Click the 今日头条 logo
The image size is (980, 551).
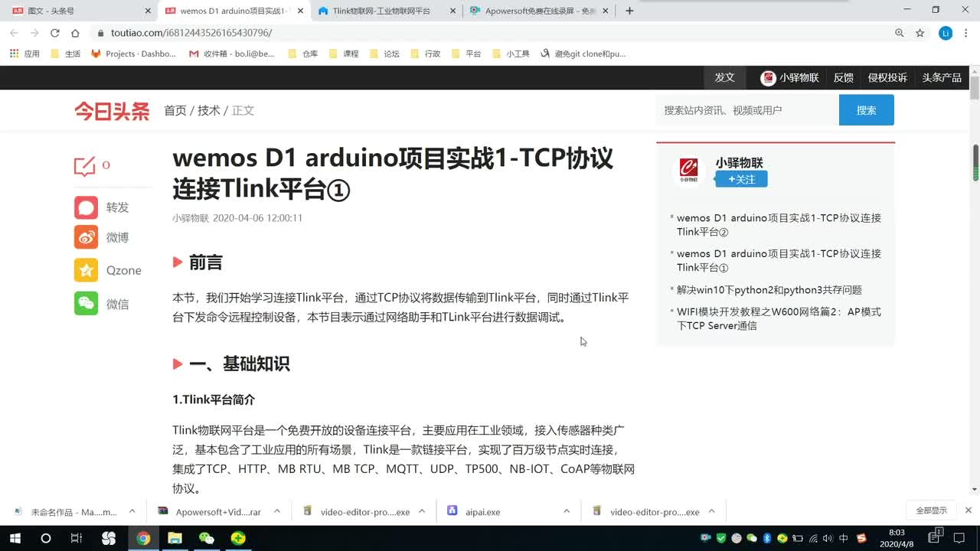coord(112,111)
